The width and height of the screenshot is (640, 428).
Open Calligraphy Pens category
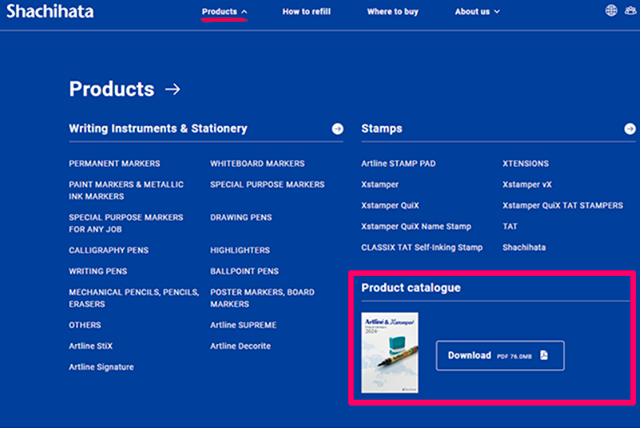coord(109,250)
